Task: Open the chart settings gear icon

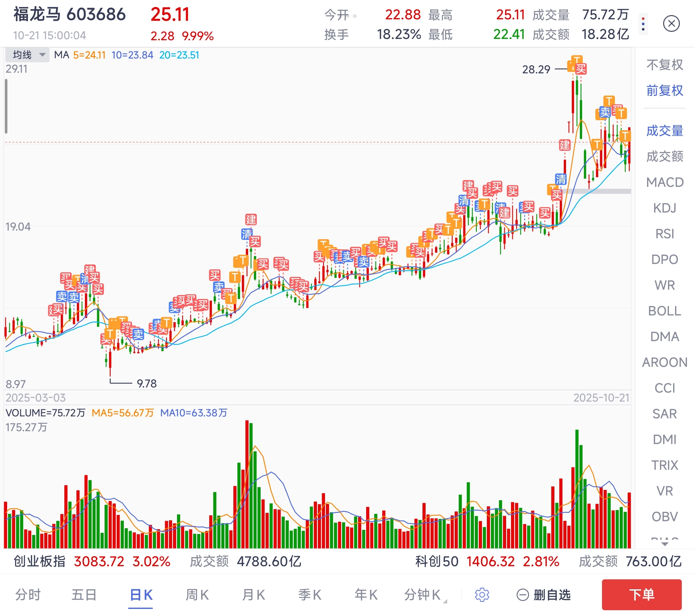Action: click(x=482, y=594)
